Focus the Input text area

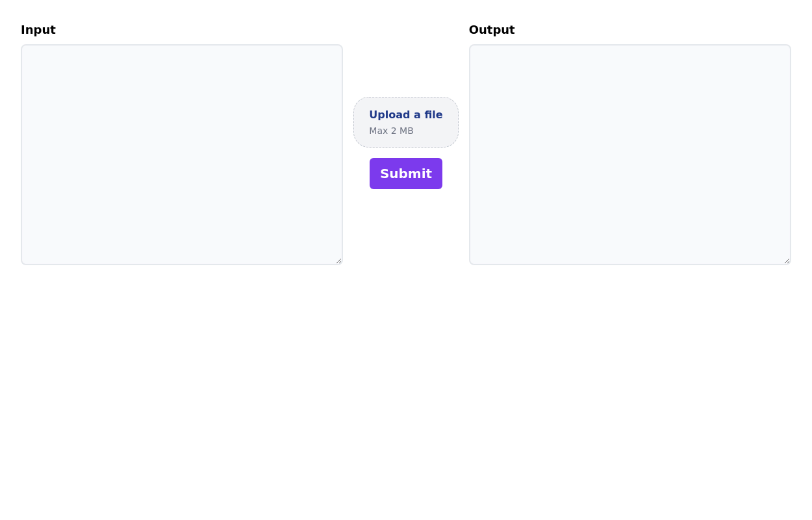(x=181, y=155)
